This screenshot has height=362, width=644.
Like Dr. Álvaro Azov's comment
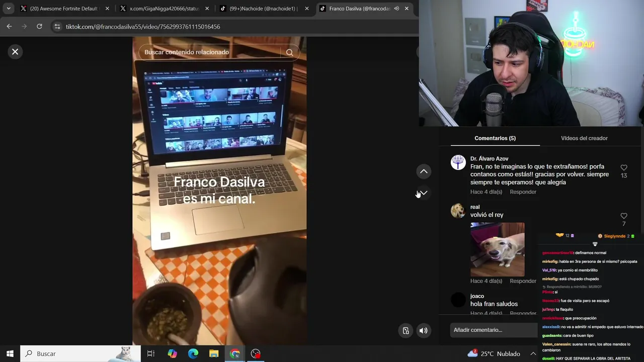(x=624, y=168)
